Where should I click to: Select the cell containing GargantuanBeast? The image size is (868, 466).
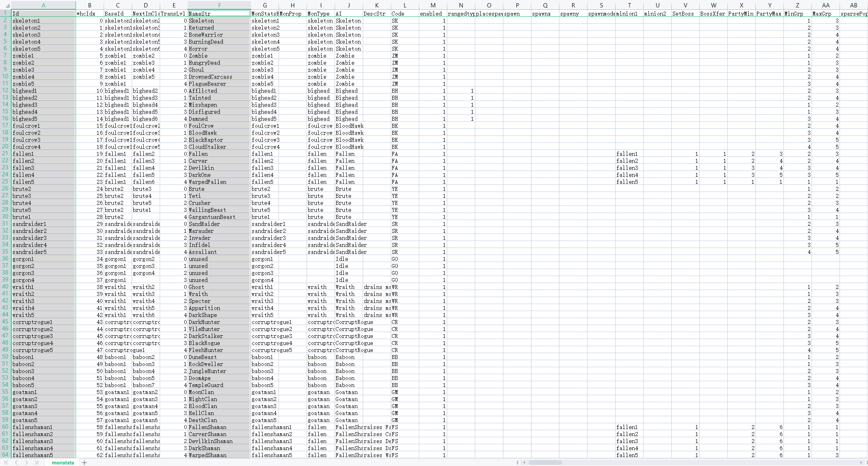(x=212, y=217)
